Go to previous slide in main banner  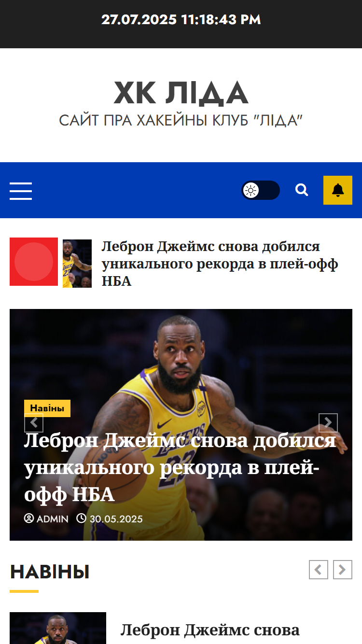(x=34, y=423)
